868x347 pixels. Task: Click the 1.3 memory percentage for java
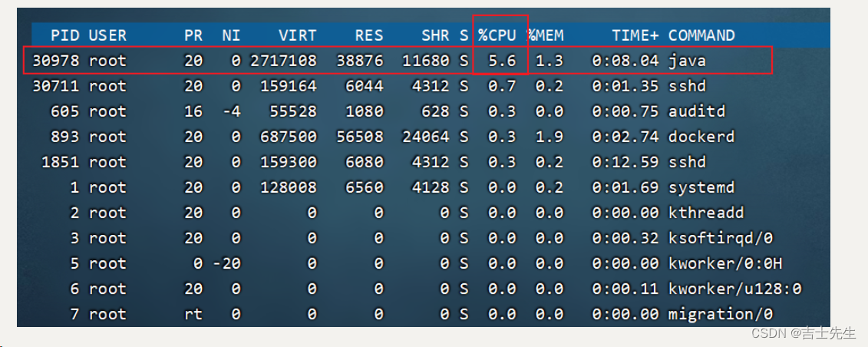point(550,61)
